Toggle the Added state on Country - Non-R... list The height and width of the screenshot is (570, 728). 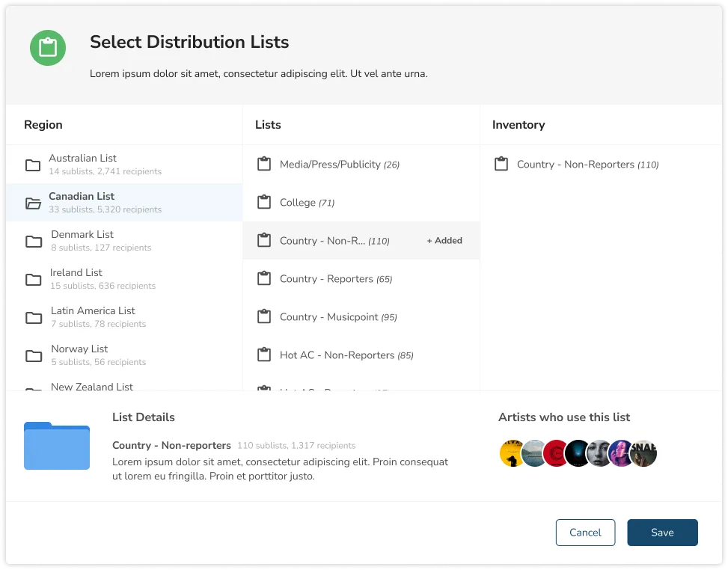click(444, 240)
